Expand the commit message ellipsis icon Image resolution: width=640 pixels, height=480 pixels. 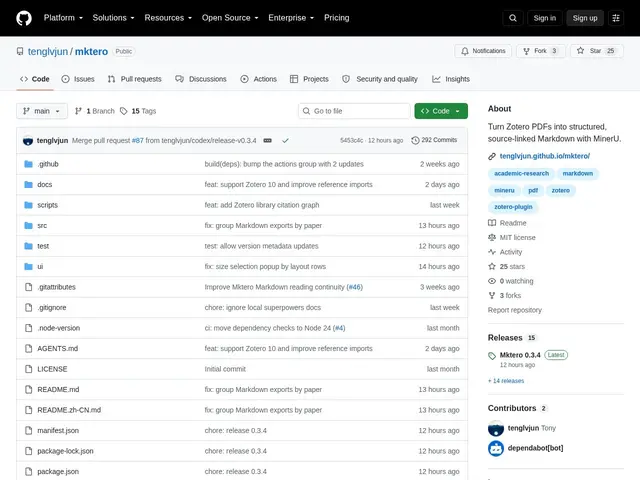[x=267, y=140]
